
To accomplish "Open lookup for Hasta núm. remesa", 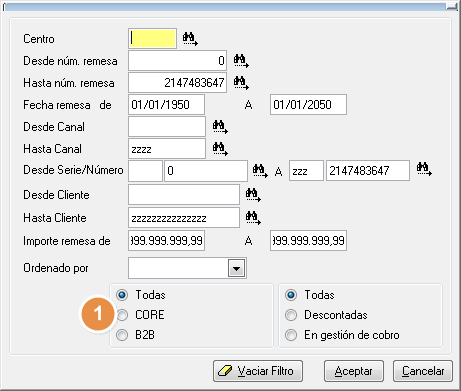I will coord(241,83).
